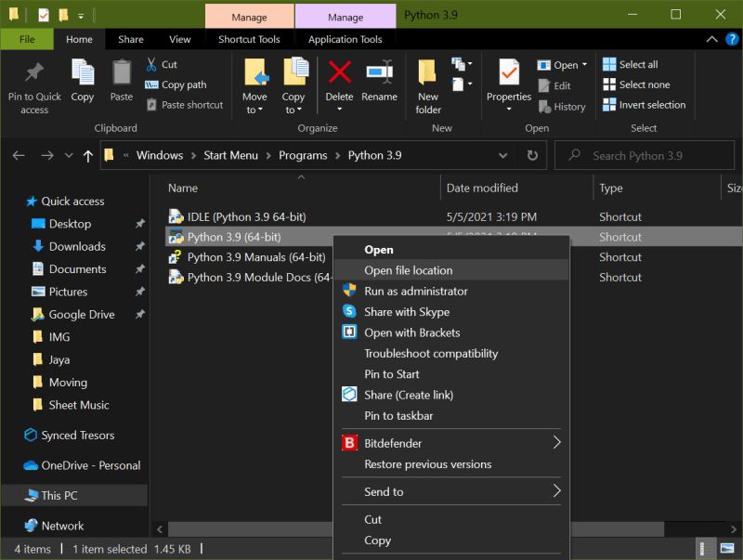The width and height of the screenshot is (743, 560).
Task: Click Invert selection in the ribbon
Action: coord(644,105)
